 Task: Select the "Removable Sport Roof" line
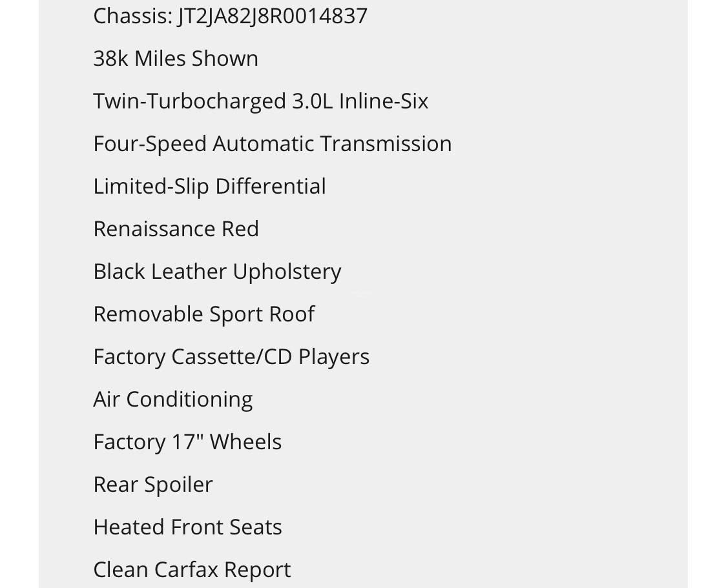coord(203,314)
